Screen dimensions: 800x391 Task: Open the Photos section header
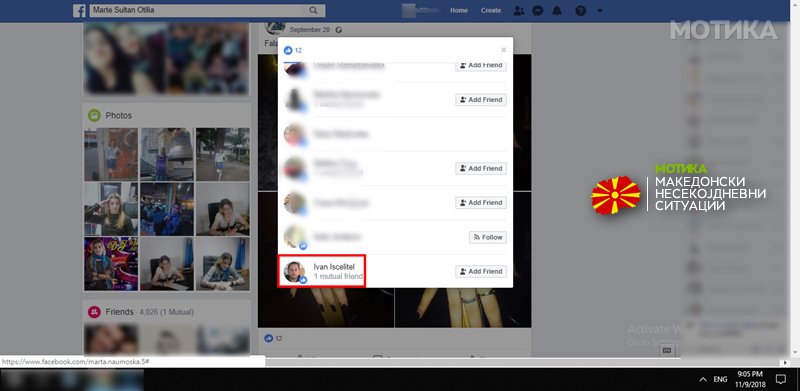pos(118,115)
